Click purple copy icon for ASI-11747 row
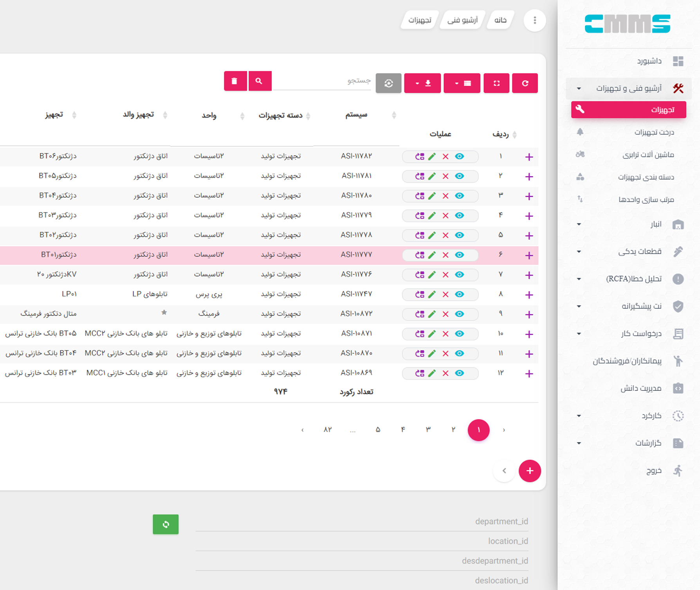Image resolution: width=700 pixels, height=590 pixels. coord(420,294)
